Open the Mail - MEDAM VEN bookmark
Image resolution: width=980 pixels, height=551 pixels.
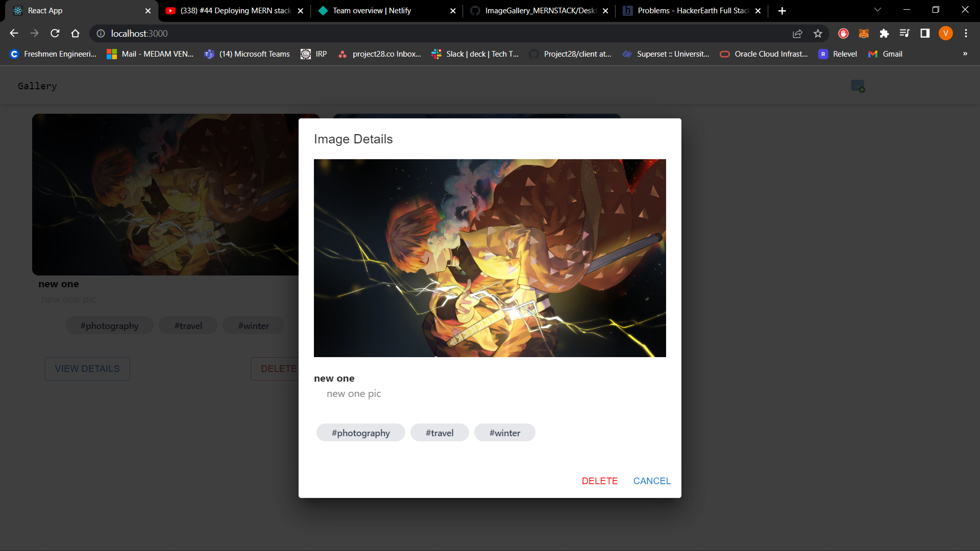pos(150,54)
